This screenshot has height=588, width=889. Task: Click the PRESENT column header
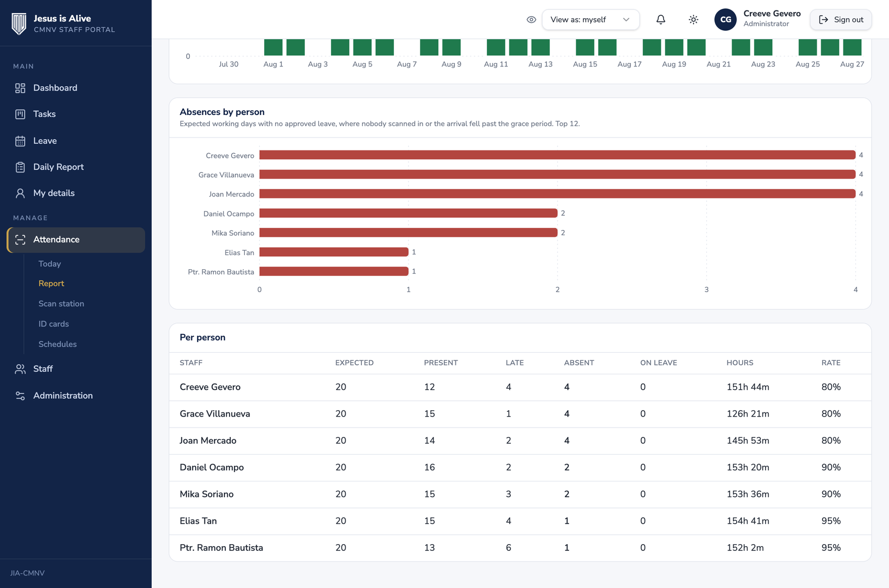(x=441, y=363)
